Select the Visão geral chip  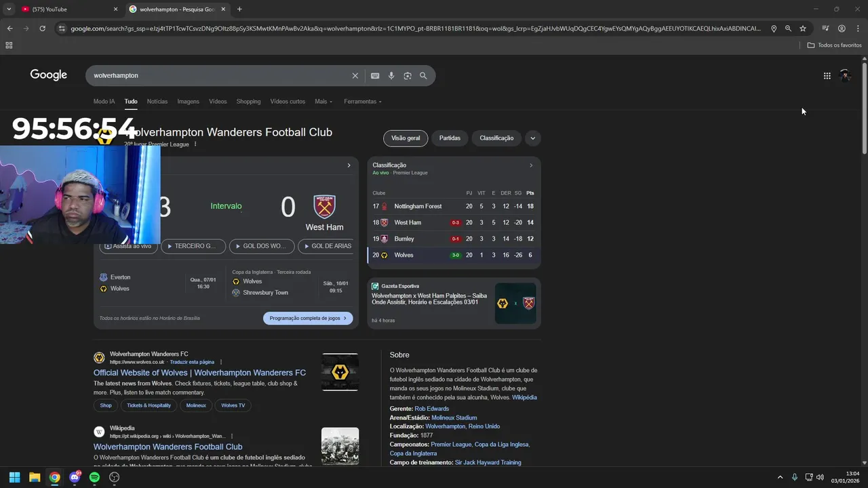[x=406, y=138]
